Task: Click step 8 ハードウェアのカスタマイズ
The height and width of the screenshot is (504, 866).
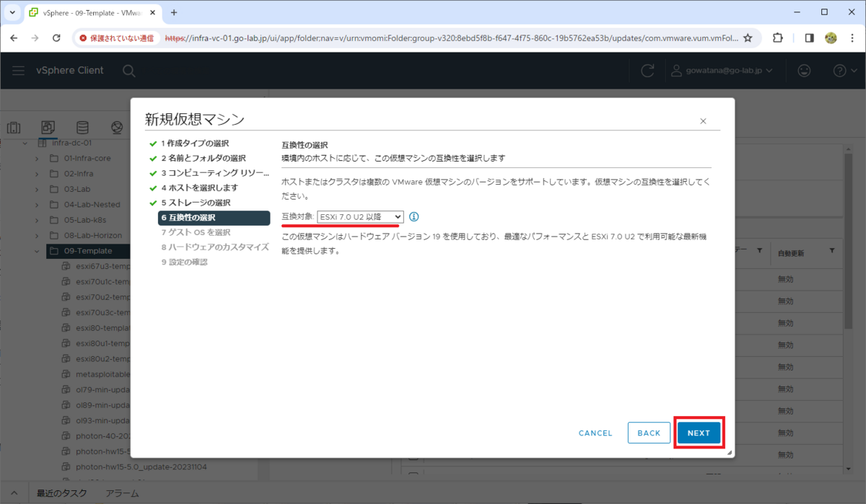Action: (x=214, y=247)
